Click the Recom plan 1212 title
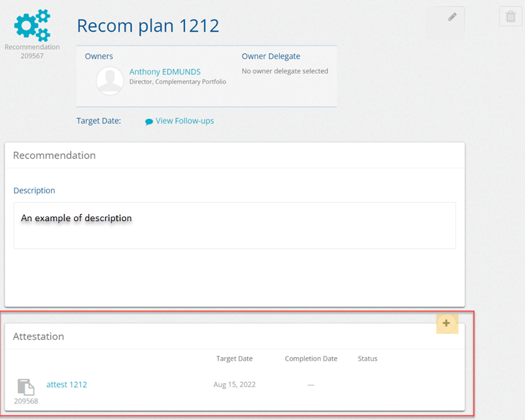The height and width of the screenshot is (420, 525). (148, 26)
